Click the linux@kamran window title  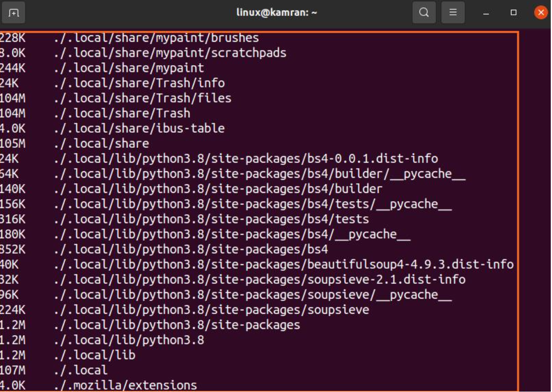(276, 13)
